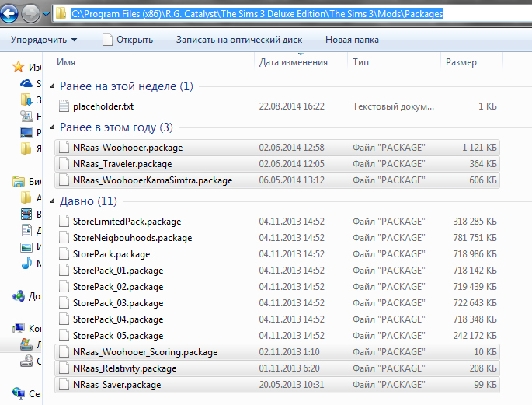Collapse the Ранее на этой неделе group
The width and height of the screenshot is (532, 405).
pyautogui.click(x=52, y=86)
